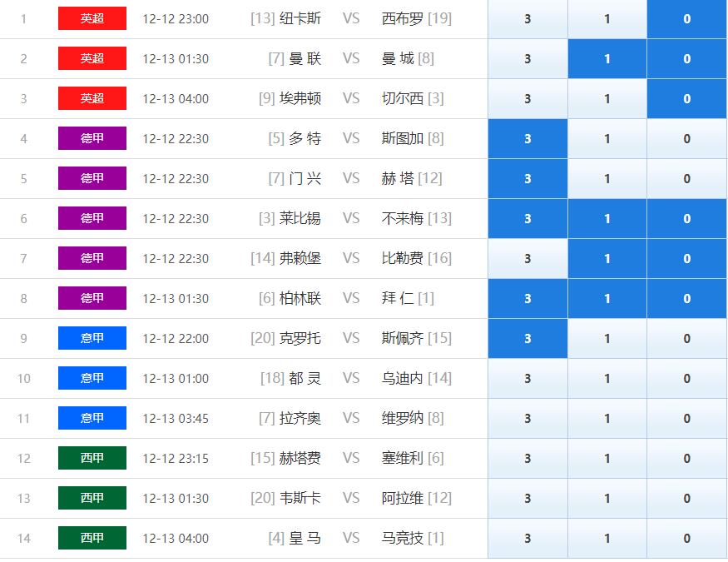
Task: Pick draw (1) for 埃弗顿 vs 切尔西
Action: pos(607,99)
